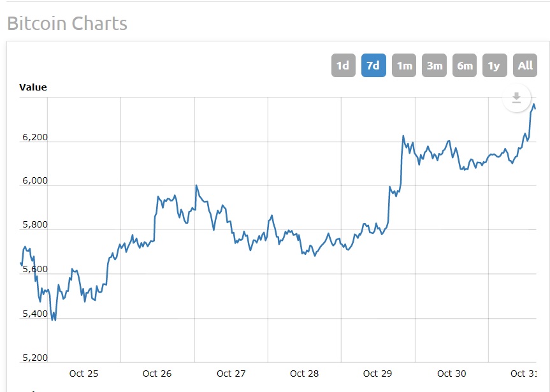Select the active 7d range button

point(373,66)
